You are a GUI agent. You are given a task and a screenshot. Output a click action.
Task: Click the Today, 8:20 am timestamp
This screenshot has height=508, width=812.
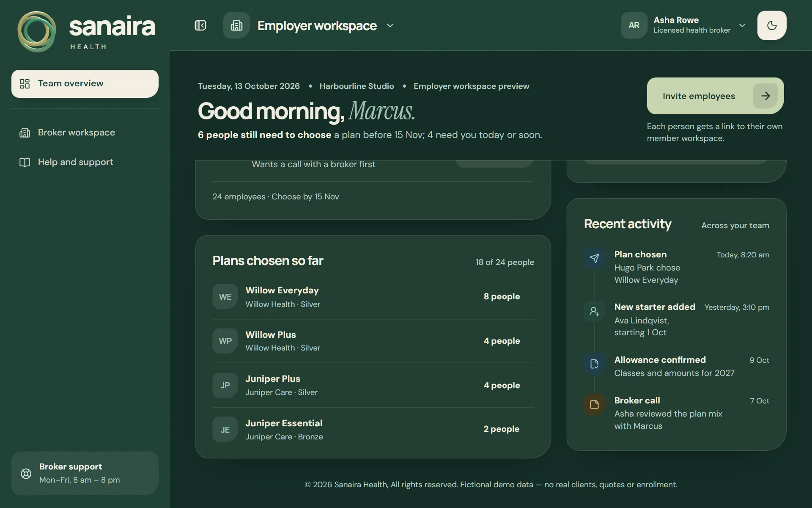tap(743, 255)
